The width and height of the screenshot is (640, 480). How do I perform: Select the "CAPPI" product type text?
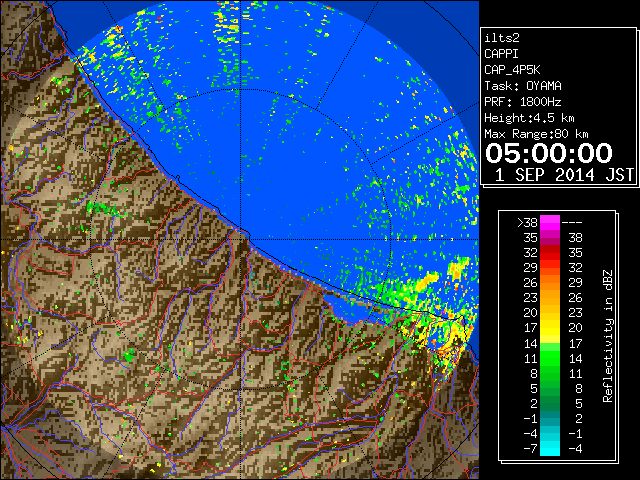tap(501, 54)
